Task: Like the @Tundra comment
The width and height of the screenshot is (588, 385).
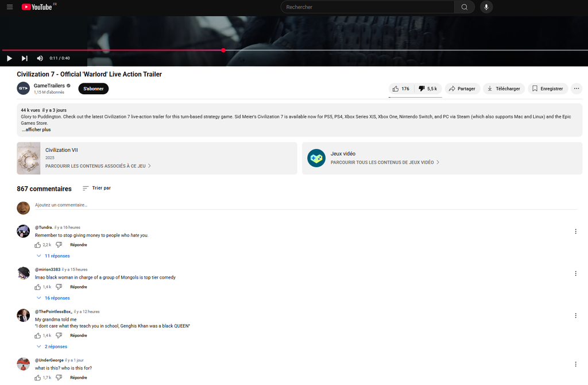Action: 37,245
